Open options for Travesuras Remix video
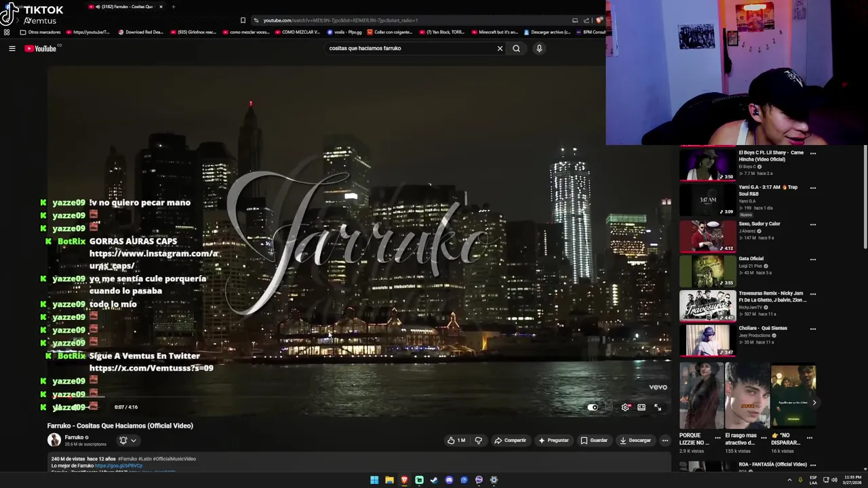868x488 pixels. coord(813,294)
